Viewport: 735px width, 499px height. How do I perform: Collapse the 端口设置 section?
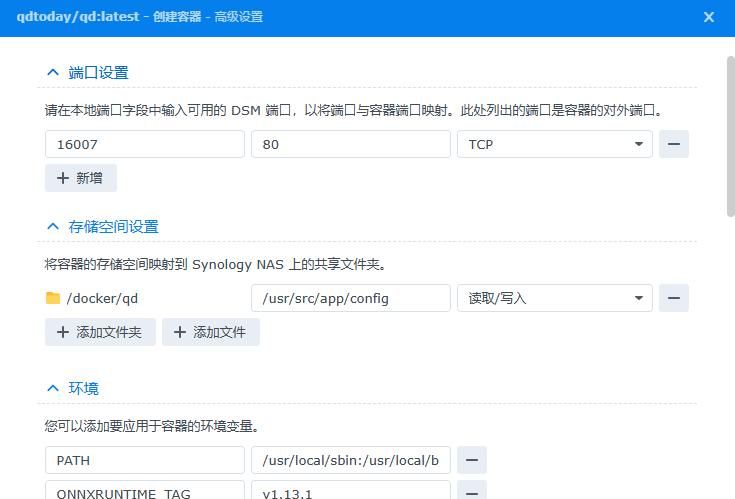tap(53, 73)
